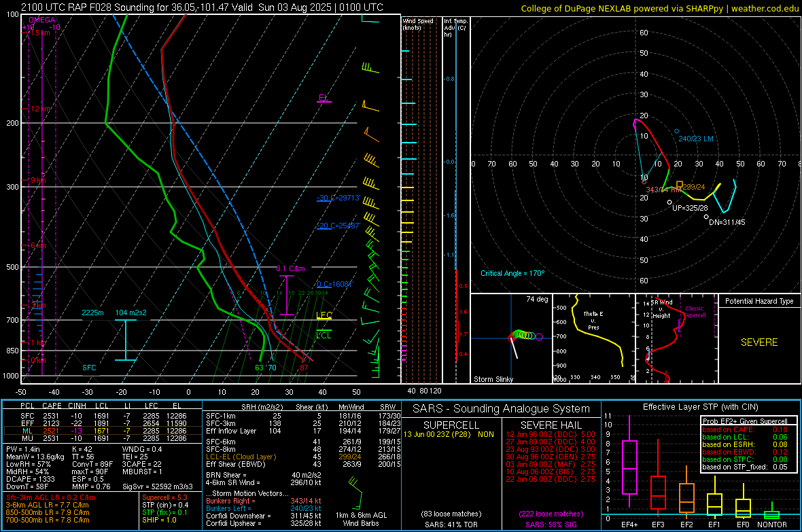
Task: Click the SEVERE hazard type text
Action: click(x=759, y=342)
